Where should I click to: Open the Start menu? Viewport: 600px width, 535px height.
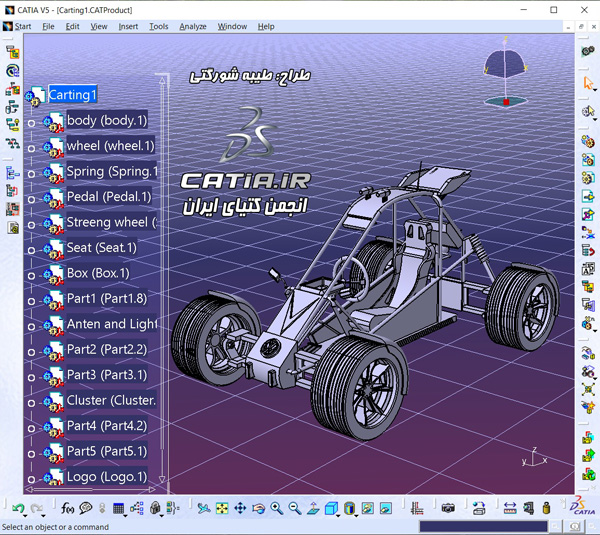pos(23,26)
